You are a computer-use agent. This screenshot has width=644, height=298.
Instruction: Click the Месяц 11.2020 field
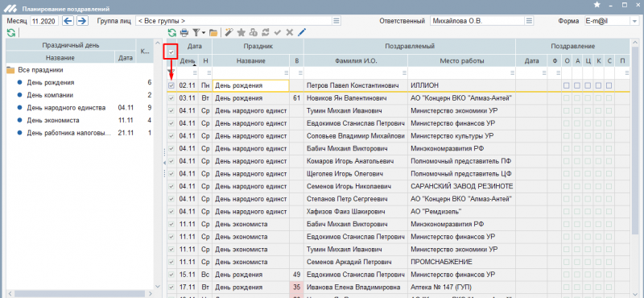point(44,21)
